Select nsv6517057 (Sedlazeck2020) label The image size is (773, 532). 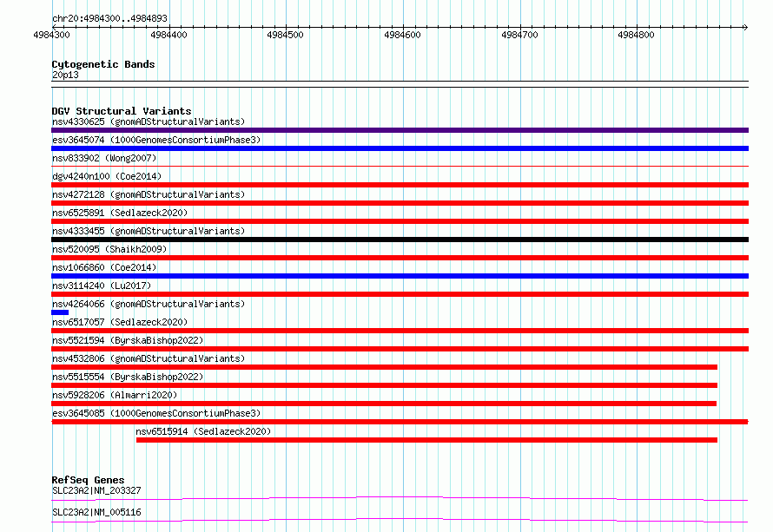click(120, 322)
